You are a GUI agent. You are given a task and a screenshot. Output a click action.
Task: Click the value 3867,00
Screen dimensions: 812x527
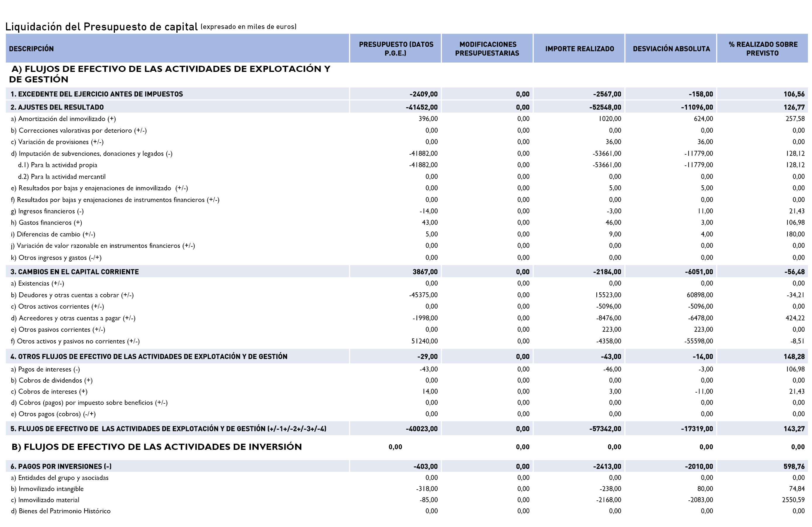[x=425, y=272]
